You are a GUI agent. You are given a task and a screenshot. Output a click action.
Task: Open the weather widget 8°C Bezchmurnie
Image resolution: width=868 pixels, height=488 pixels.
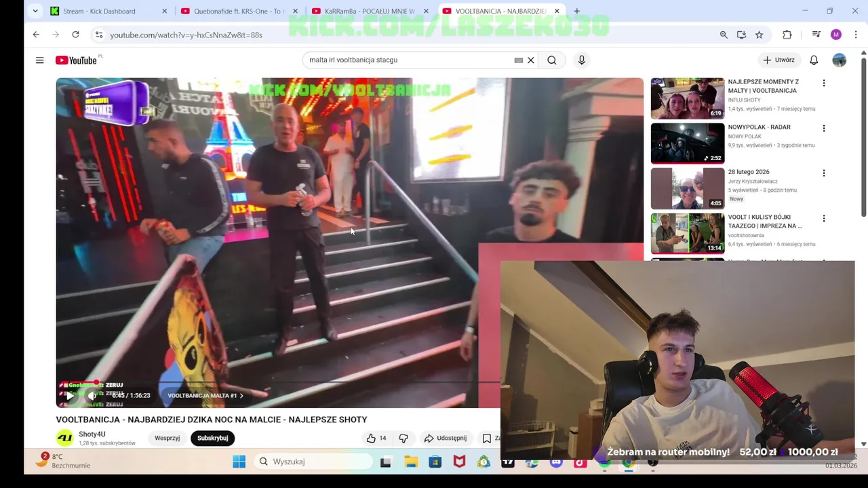coord(64,461)
